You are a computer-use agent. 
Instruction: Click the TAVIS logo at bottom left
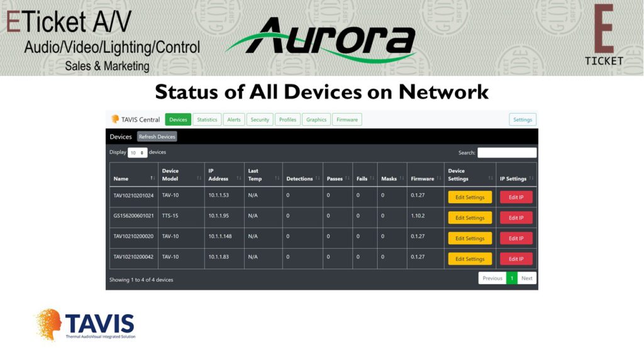[85, 324]
